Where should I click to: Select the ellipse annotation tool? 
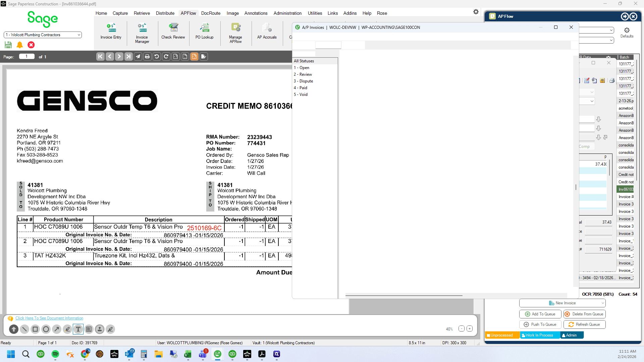[x=46, y=329]
